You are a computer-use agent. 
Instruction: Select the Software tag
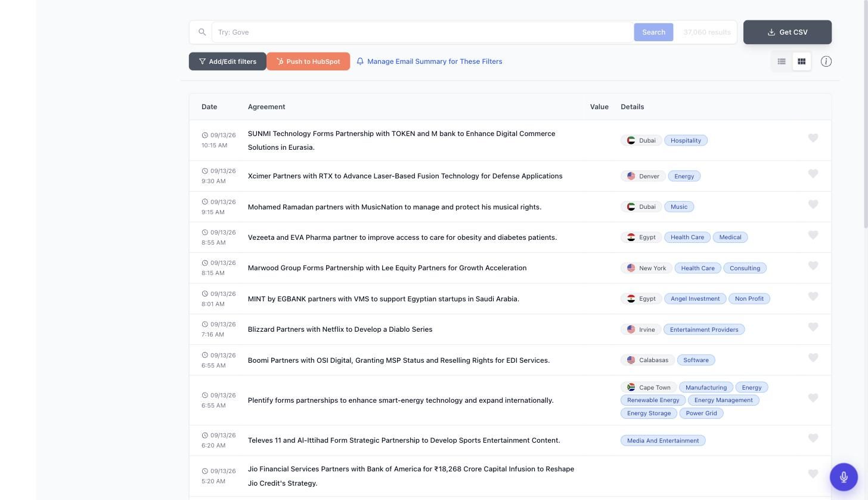(x=696, y=360)
